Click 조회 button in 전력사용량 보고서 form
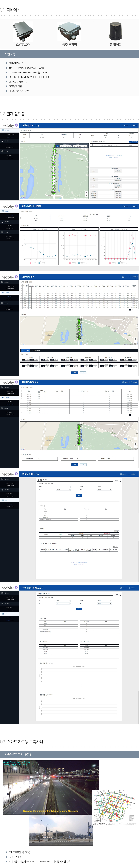 point(79,609)
